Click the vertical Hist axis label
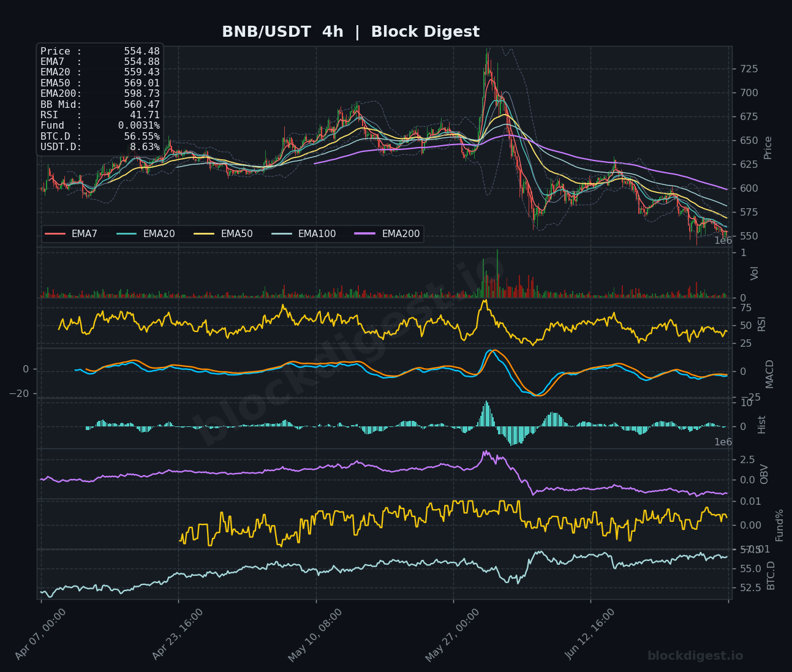Viewport: 792px width, 672px height. point(762,425)
